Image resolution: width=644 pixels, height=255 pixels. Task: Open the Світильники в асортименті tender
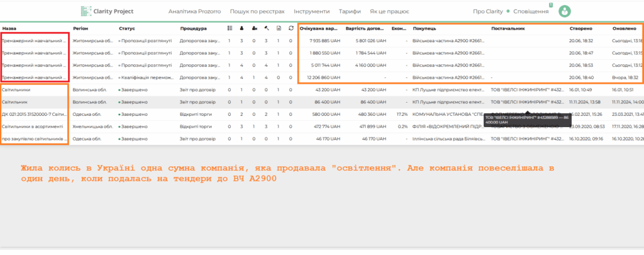tap(33, 127)
